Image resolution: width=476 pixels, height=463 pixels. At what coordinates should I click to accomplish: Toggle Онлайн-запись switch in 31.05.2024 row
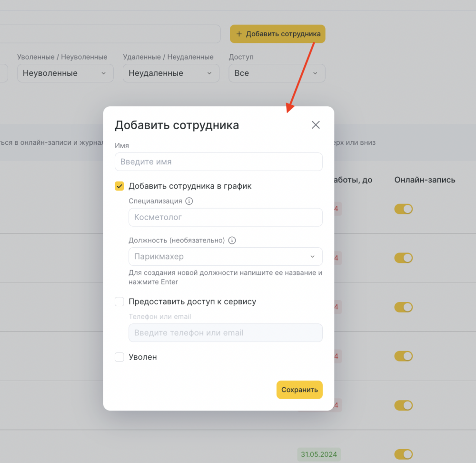(x=404, y=454)
